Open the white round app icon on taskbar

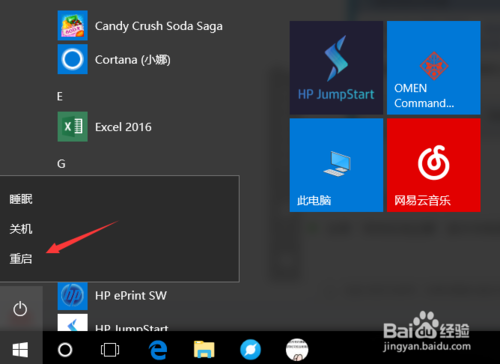[297, 350]
